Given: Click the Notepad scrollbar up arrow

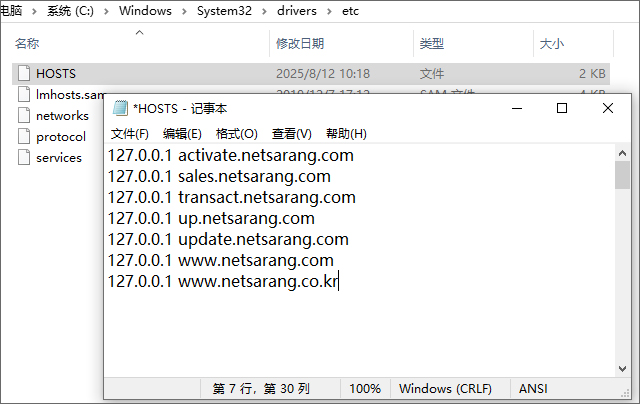Looking at the screenshot, I should 622,153.
